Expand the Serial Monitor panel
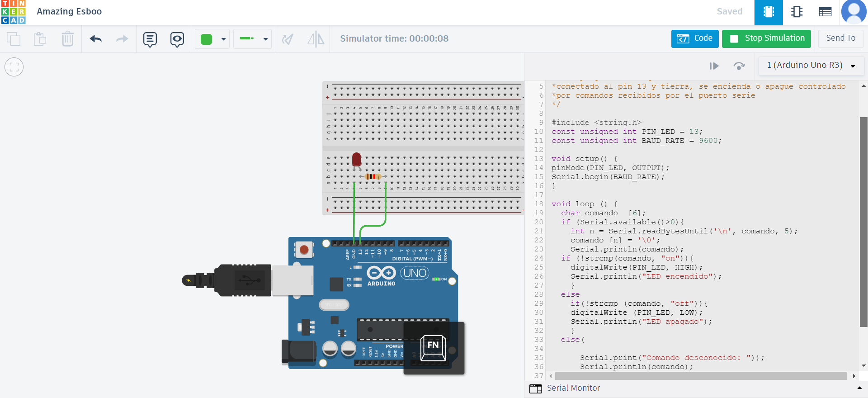 pos(573,388)
